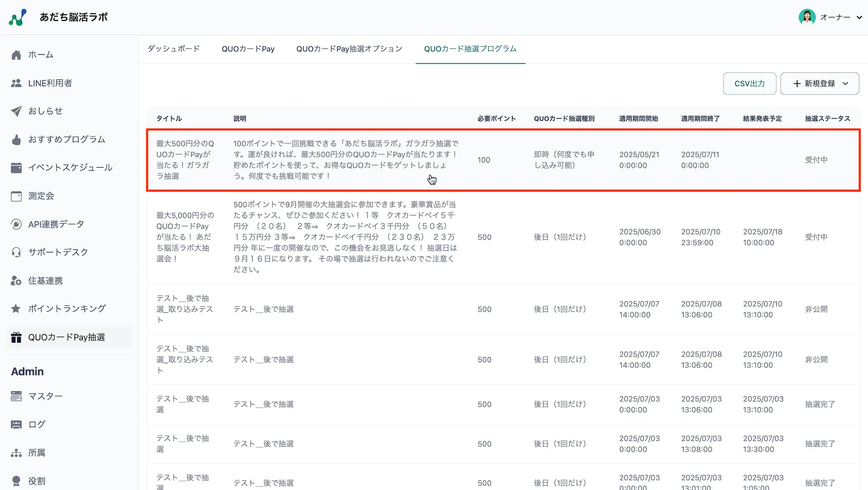Open the マスター admin menu item
Viewport: 868px width, 490px height.
coord(45,396)
